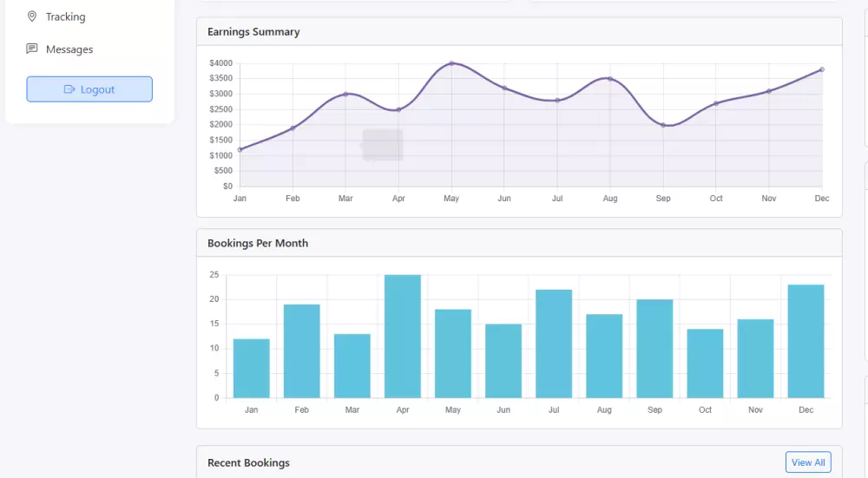Select the Dec earnings data point
Viewport: 868px width, 478px height.
(822, 69)
